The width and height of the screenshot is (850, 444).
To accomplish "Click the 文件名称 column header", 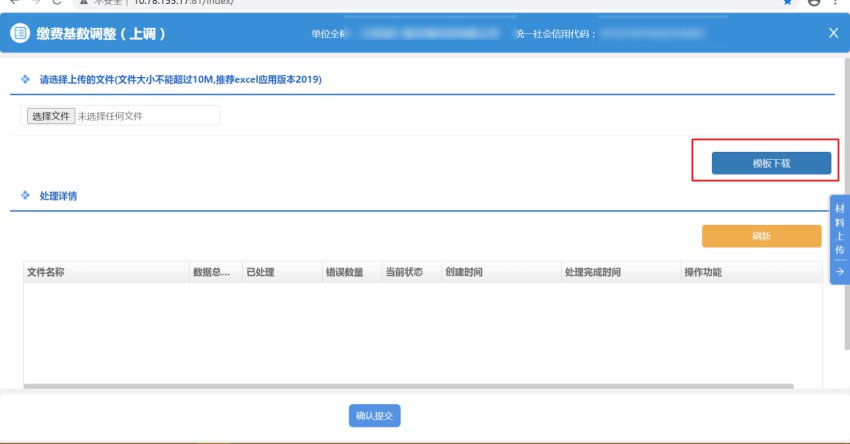I will tap(46, 272).
